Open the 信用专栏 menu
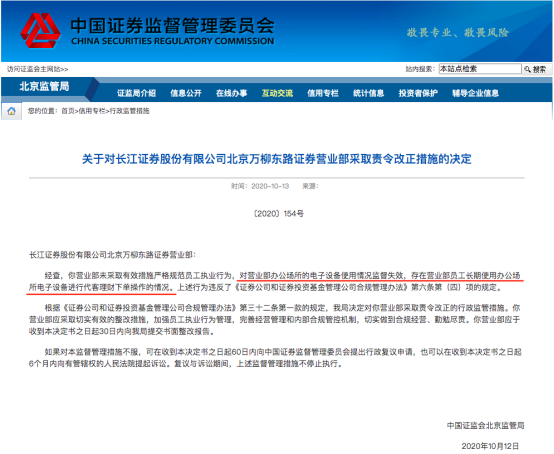554x454 pixels. [323, 93]
